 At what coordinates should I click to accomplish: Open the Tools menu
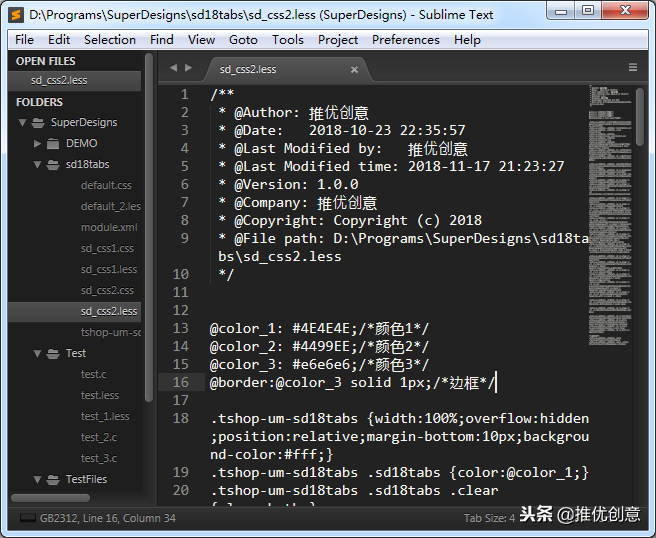[x=288, y=40]
